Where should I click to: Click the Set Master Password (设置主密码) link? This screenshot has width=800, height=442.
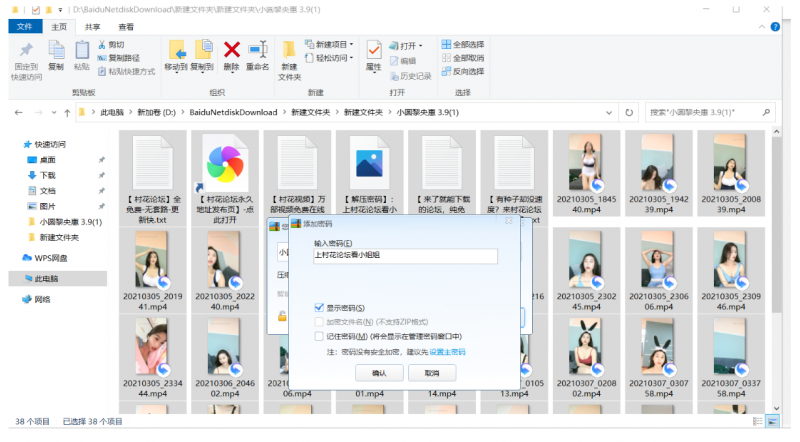click(x=448, y=352)
